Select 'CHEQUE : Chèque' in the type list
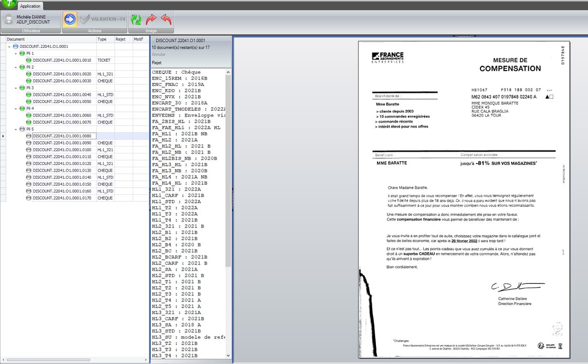The width and height of the screenshot is (588, 364). (x=176, y=72)
